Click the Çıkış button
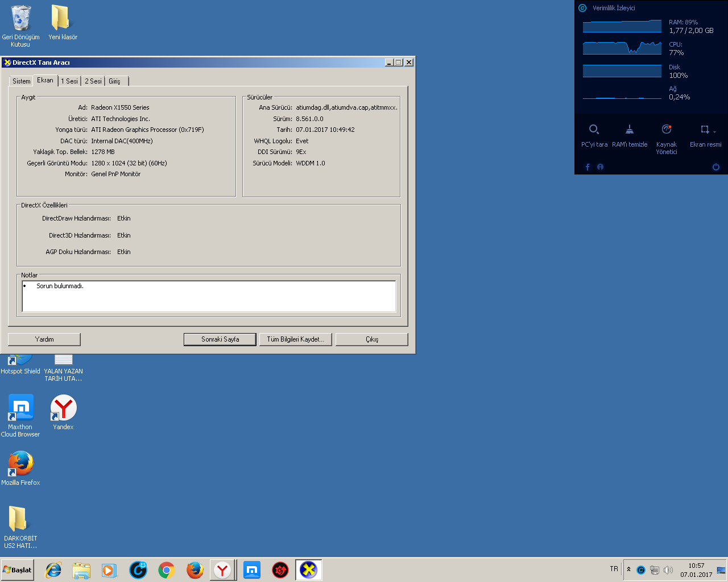This screenshot has width=728, height=582. [x=372, y=339]
